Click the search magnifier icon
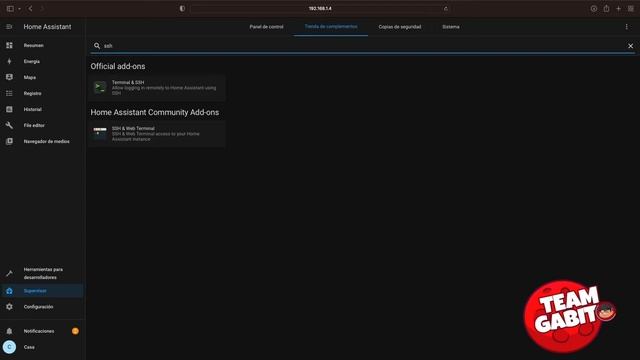Screen dimensions: 640x360 pos(97,46)
